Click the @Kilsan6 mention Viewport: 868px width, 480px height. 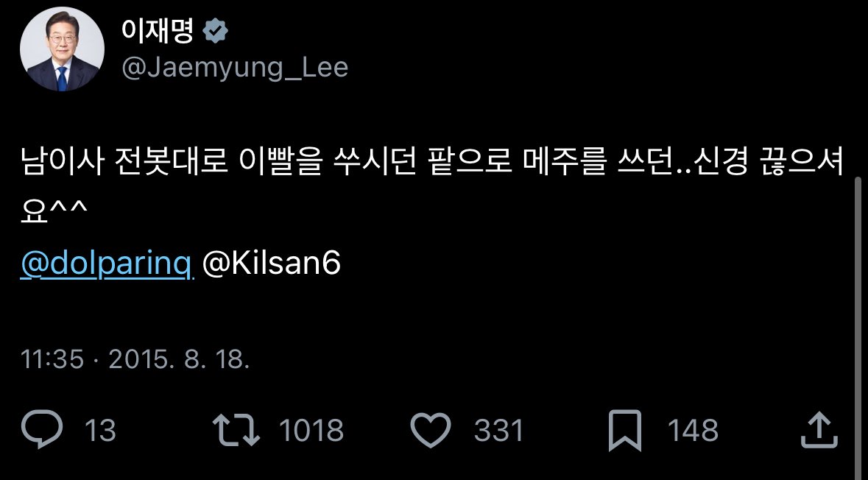coord(271,265)
